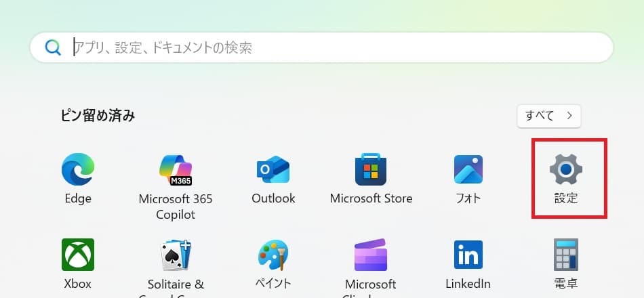Open the Solitaire card game icon
Viewport: 644px width, 298px height.
[x=176, y=255]
